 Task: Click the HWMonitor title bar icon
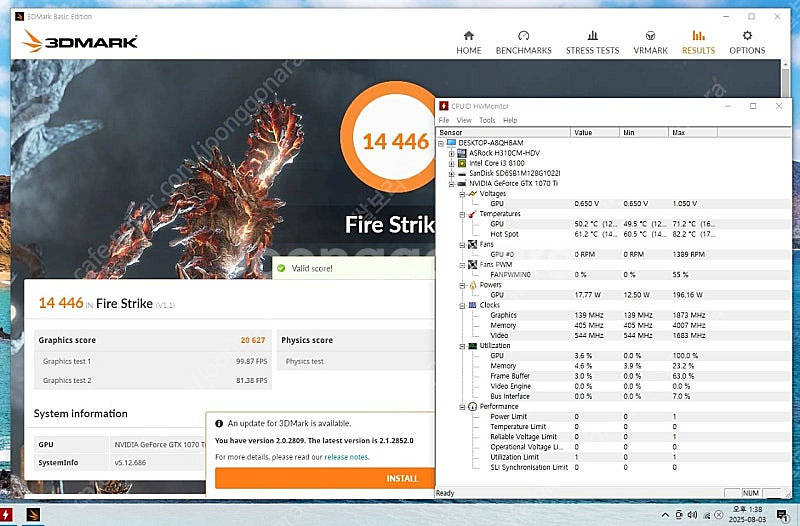tap(443, 106)
